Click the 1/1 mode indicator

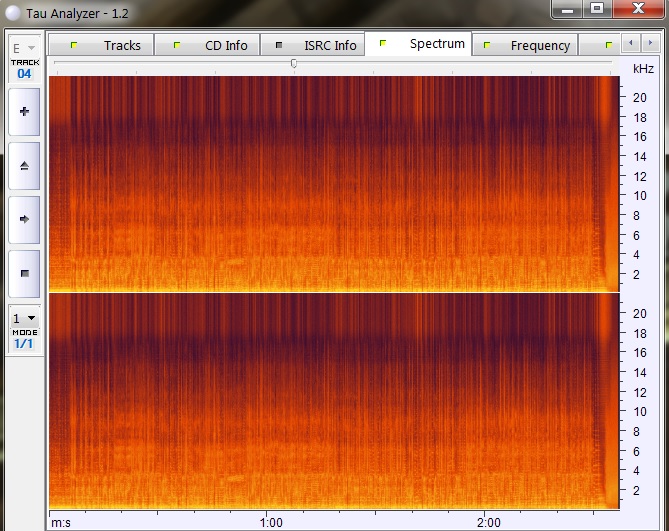[x=23, y=343]
